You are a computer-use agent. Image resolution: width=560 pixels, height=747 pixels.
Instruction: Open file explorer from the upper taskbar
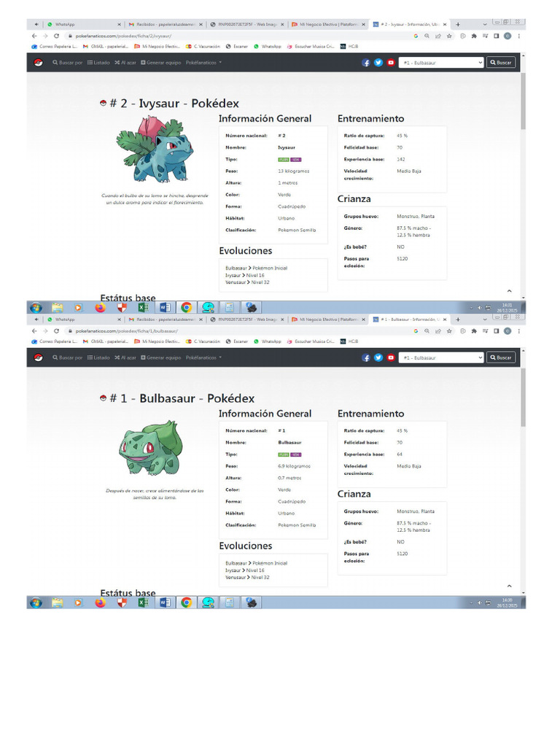pos(57,307)
